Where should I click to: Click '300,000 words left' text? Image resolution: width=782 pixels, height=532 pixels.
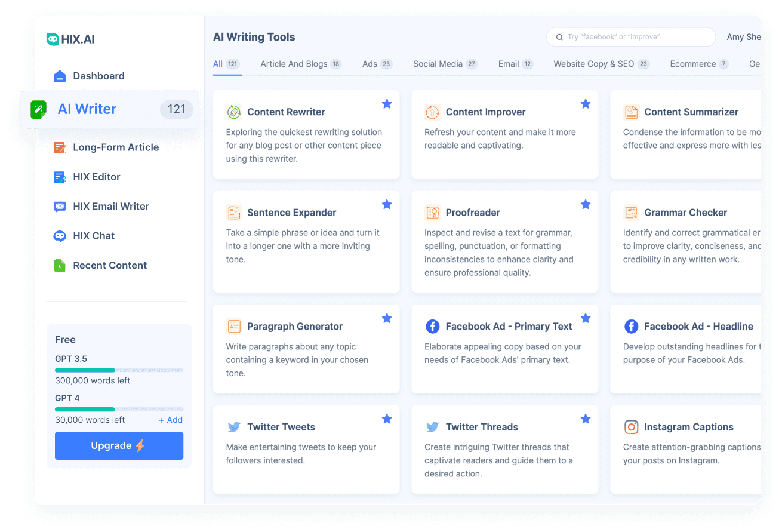(x=93, y=381)
